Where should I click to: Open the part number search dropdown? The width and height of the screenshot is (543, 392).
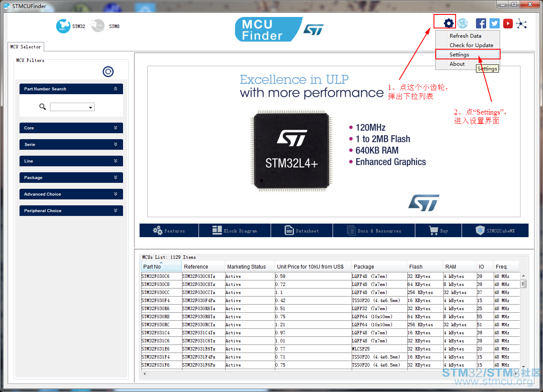(x=91, y=107)
